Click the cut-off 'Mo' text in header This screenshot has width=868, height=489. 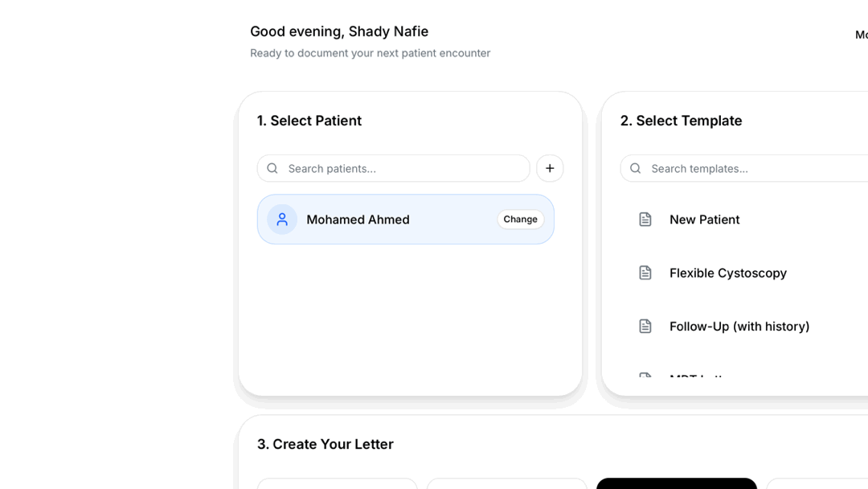click(862, 35)
